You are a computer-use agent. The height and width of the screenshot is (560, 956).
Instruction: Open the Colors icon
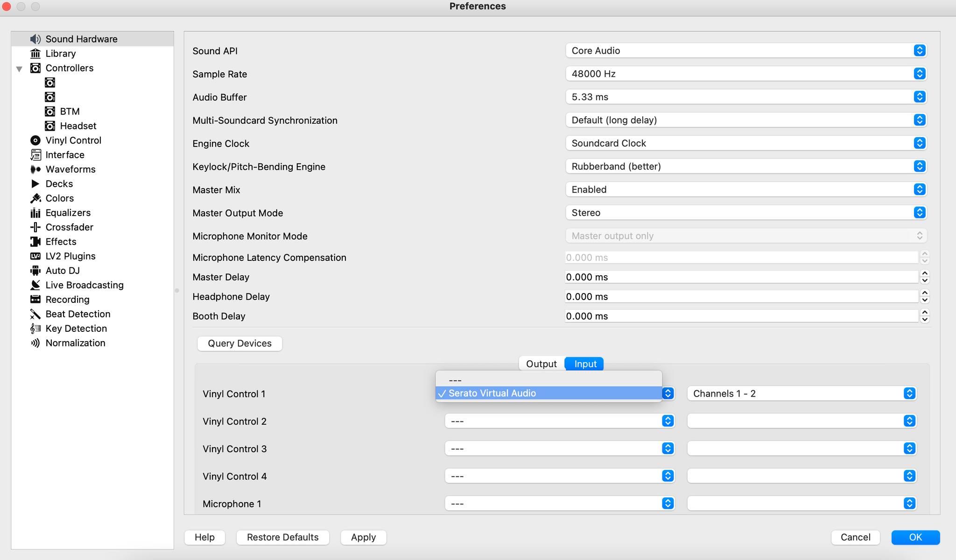pos(35,198)
